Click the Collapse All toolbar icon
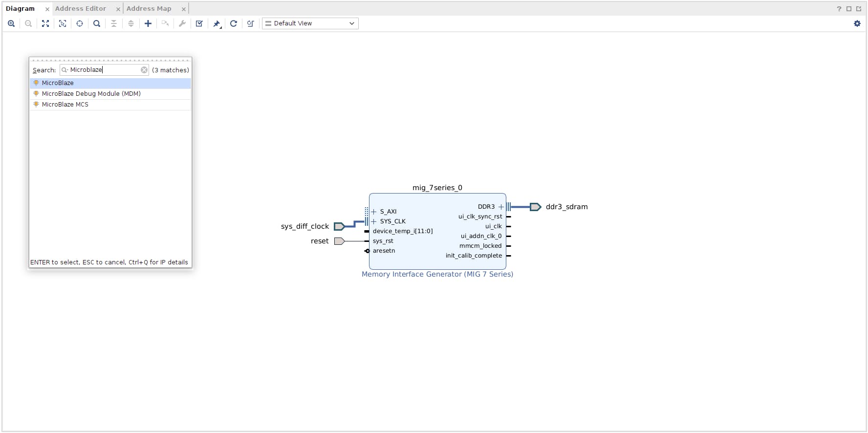 [114, 23]
